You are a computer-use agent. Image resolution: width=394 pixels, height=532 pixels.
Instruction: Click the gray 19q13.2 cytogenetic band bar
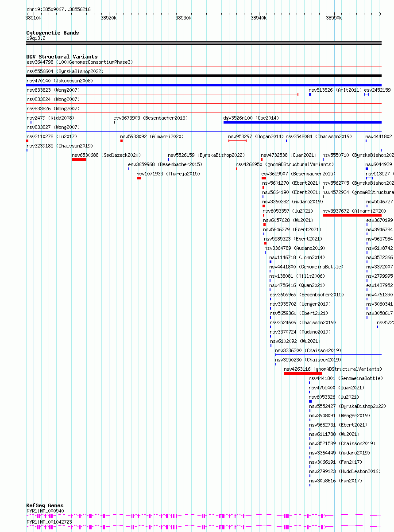[204, 43]
